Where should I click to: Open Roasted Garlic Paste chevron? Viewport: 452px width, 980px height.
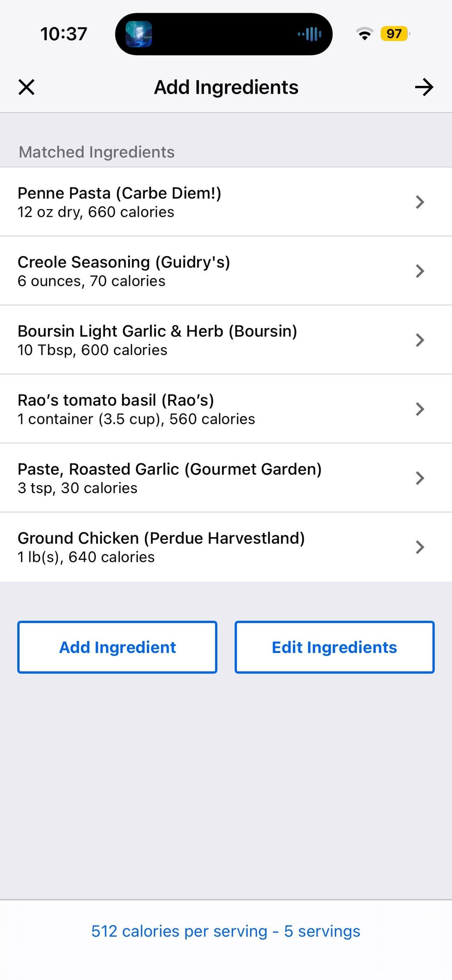click(x=420, y=478)
